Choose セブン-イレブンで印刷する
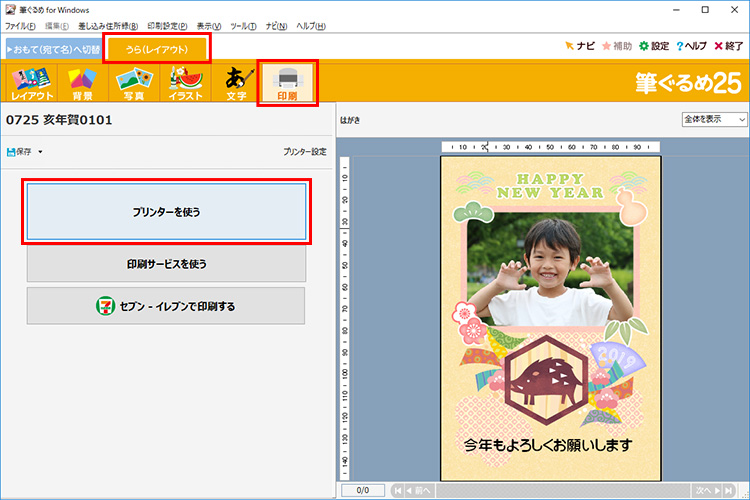This screenshot has width=750, height=500. coord(166,306)
